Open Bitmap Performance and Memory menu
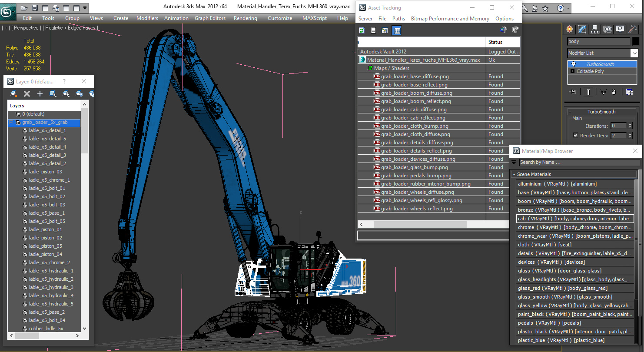644x352 pixels. point(450,19)
